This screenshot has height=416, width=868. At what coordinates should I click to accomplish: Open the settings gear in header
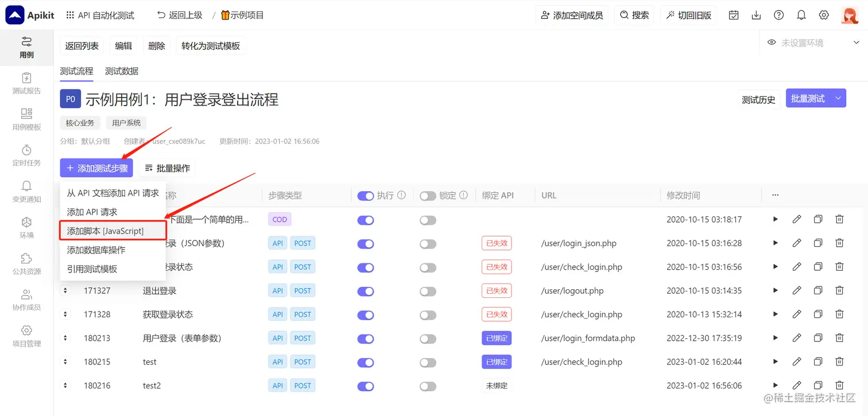point(824,15)
